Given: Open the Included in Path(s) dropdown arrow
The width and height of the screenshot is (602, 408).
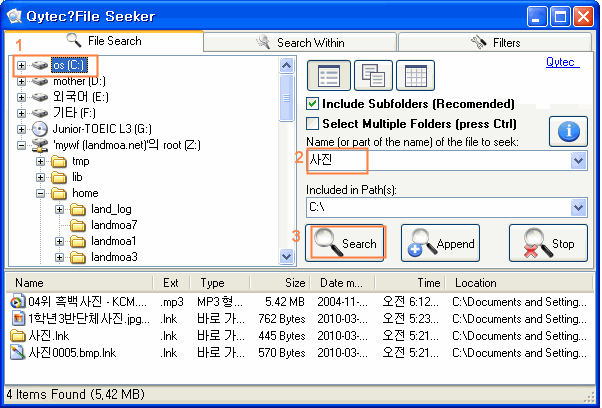Looking at the screenshot, I should click(579, 208).
